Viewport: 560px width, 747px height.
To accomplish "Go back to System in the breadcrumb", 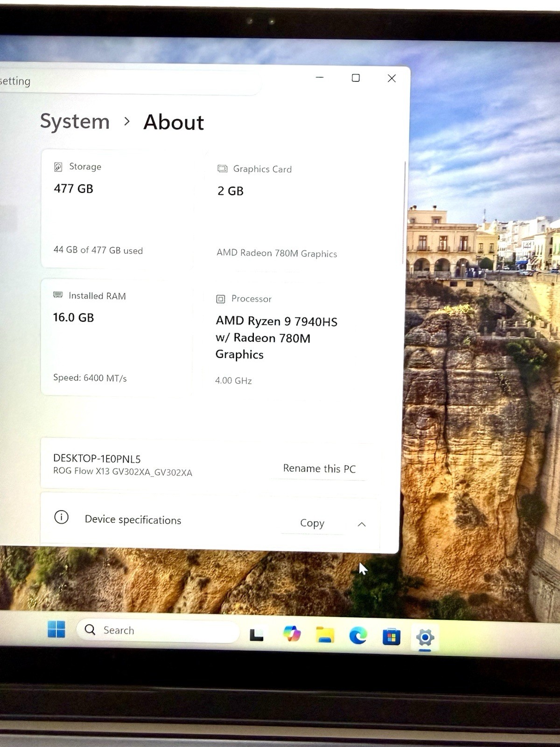I will (x=75, y=121).
